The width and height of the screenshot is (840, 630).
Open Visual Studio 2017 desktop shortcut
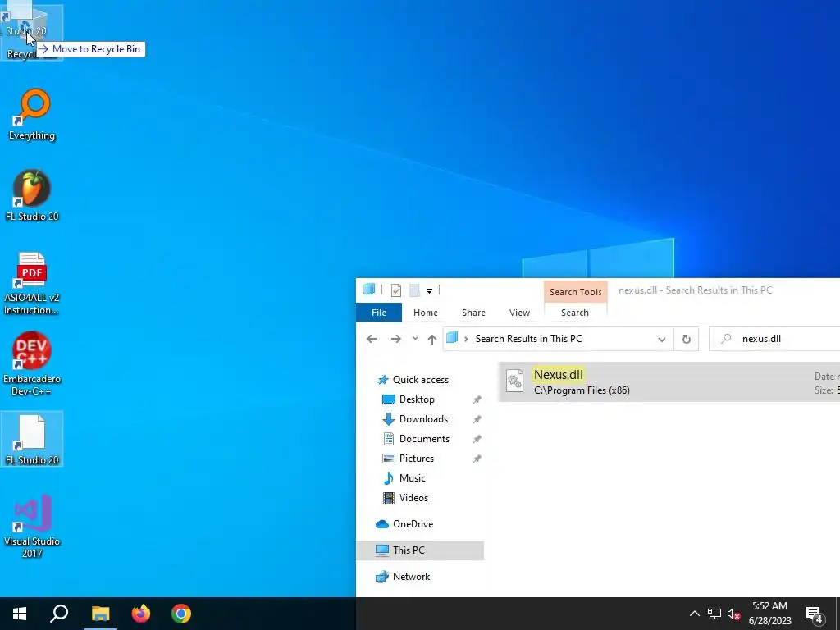point(32,526)
